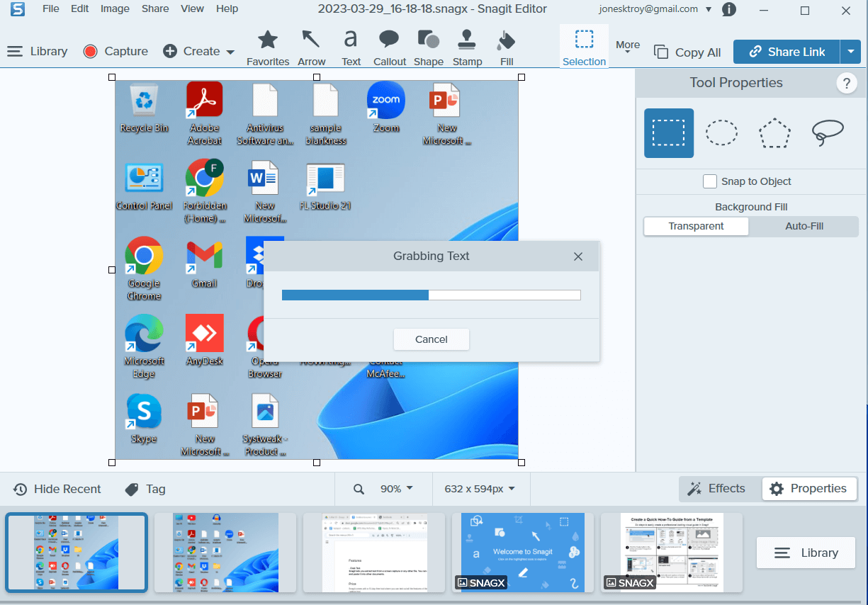This screenshot has width=868, height=605.
Task: Open the Library hamburger menu icon
Action: click(15, 52)
